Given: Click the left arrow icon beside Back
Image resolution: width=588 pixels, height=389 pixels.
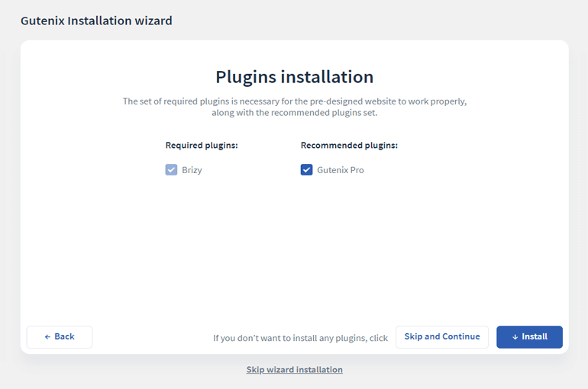Looking at the screenshot, I should coord(47,337).
